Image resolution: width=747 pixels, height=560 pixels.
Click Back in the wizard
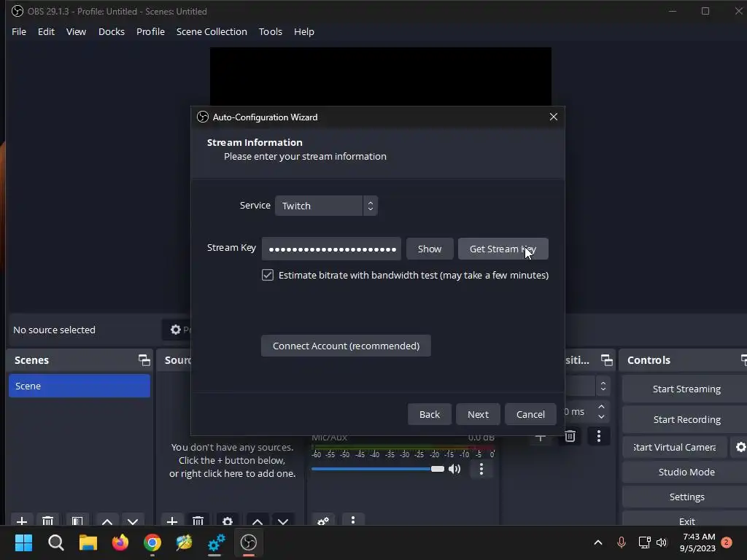tap(429, 414)
